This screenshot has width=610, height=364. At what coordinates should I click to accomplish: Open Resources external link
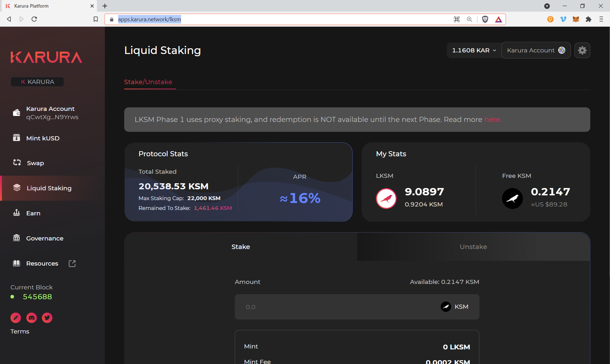42,263
